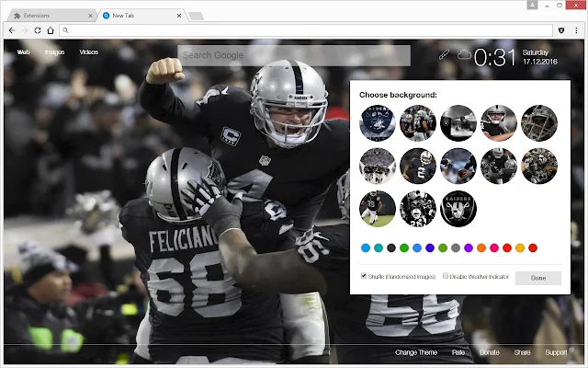Enable the Disable Weather Indicator checkbox

[446, 276]
